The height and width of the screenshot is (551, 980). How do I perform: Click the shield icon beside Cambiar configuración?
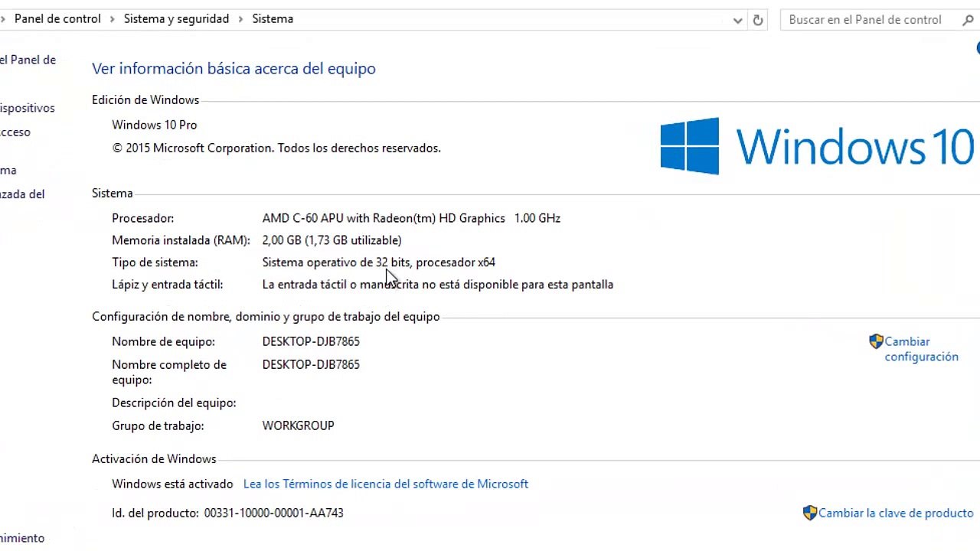click(x=876, y=341)
